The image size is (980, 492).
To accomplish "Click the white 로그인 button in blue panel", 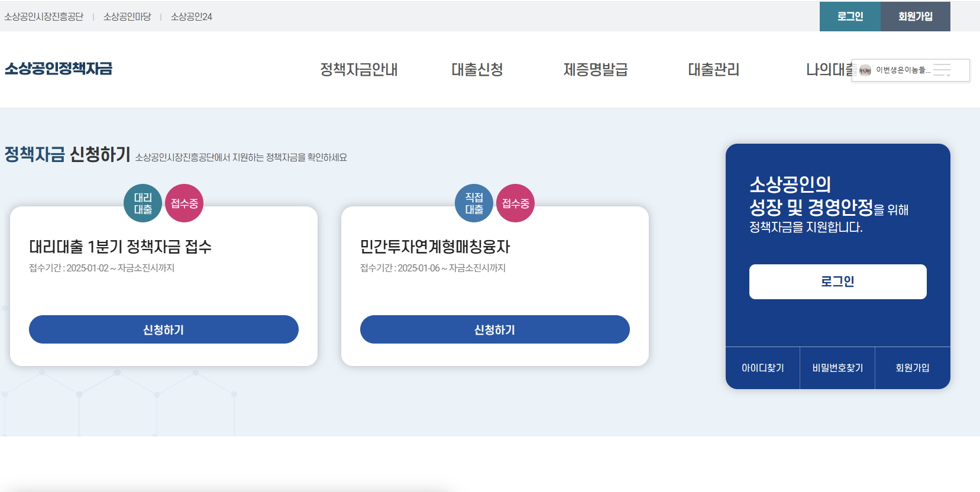I will [x=837, y=281].
